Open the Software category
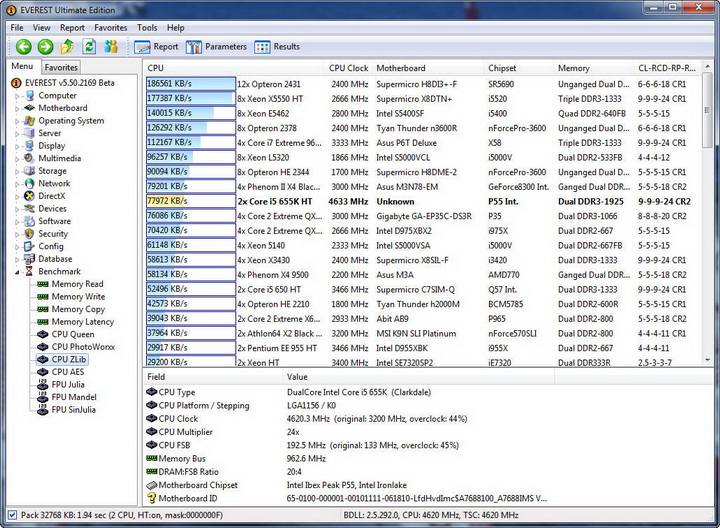Screen dimensions: 720x528 pos(54,221)
